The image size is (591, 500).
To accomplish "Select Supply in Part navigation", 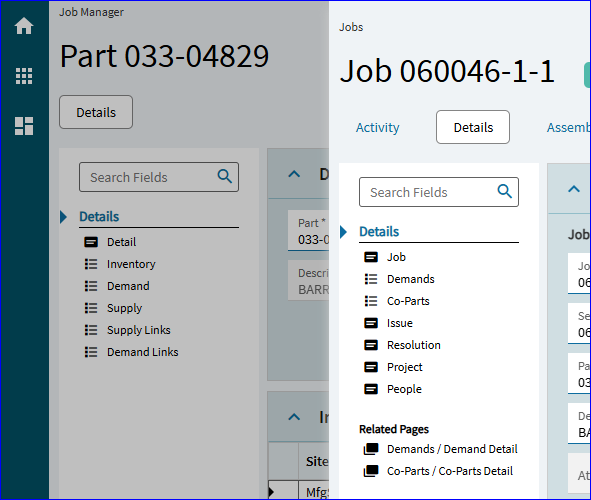I will tap(124, 308).
